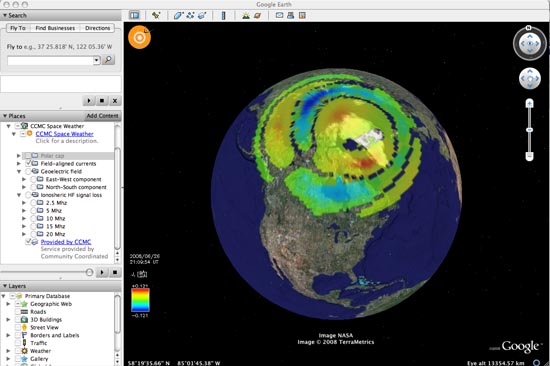Select the 10 Mhz radio button
This screenshot has height=366, width=550.
click(33, 218)
